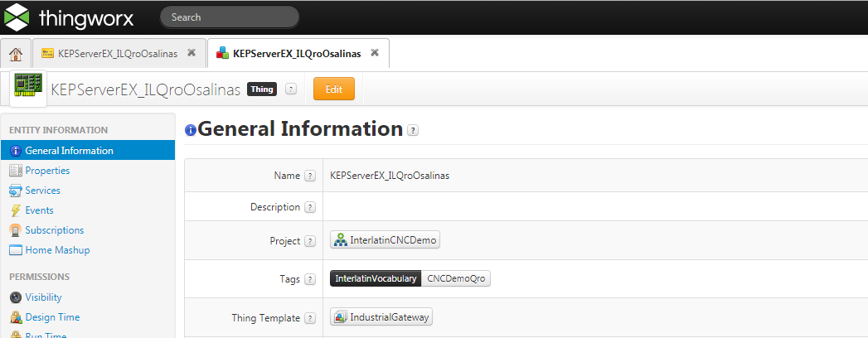
Task: Close the active KEPServerEX_ILQroOsalinas tab
Action: coord(374,52)
